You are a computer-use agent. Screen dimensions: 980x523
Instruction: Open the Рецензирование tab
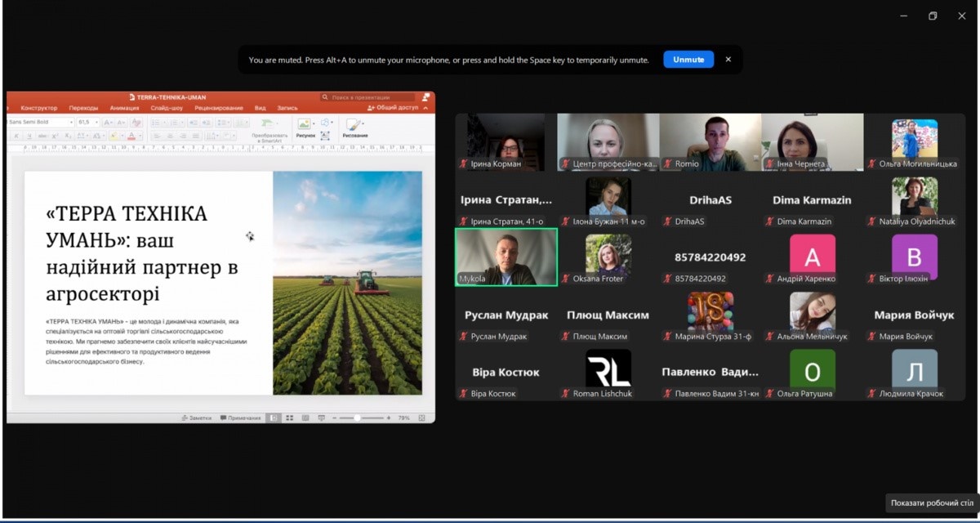click(218, 108)
